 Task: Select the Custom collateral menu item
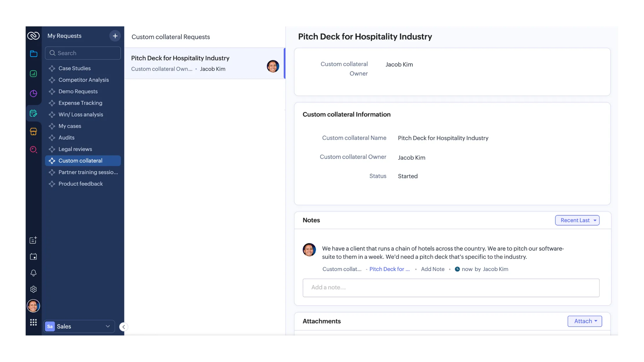pyautogui.click(x=80, y=160)
